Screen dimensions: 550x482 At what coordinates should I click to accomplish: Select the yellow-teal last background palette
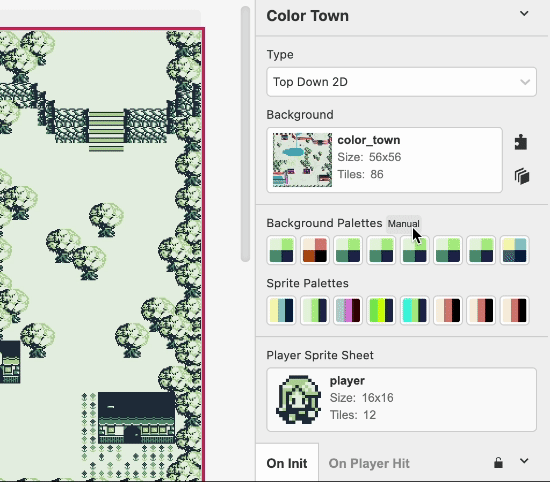click(x=514, y=250)
